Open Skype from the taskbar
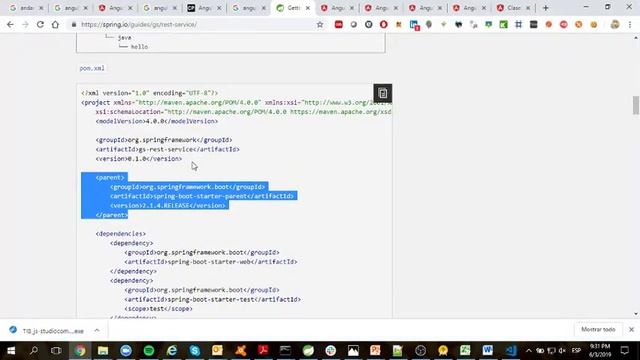The height and width of the screenshot is (360, 640). pyautogui.click(x=195, y=351)
